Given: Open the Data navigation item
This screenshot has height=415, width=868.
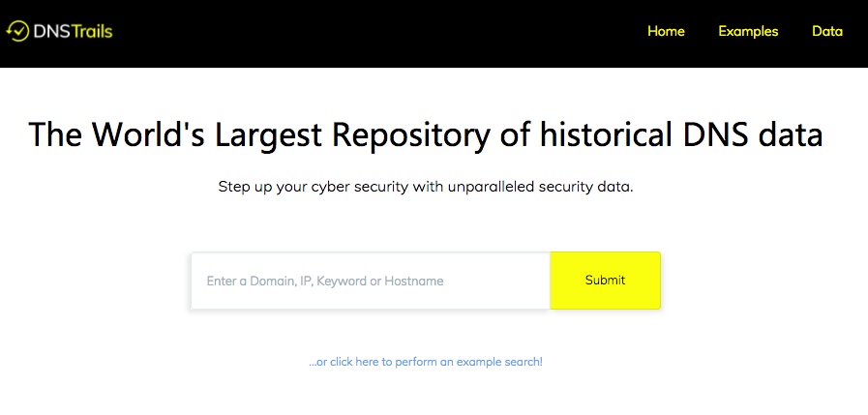Looking at the screenshot, I should click(x=827, y=31).
